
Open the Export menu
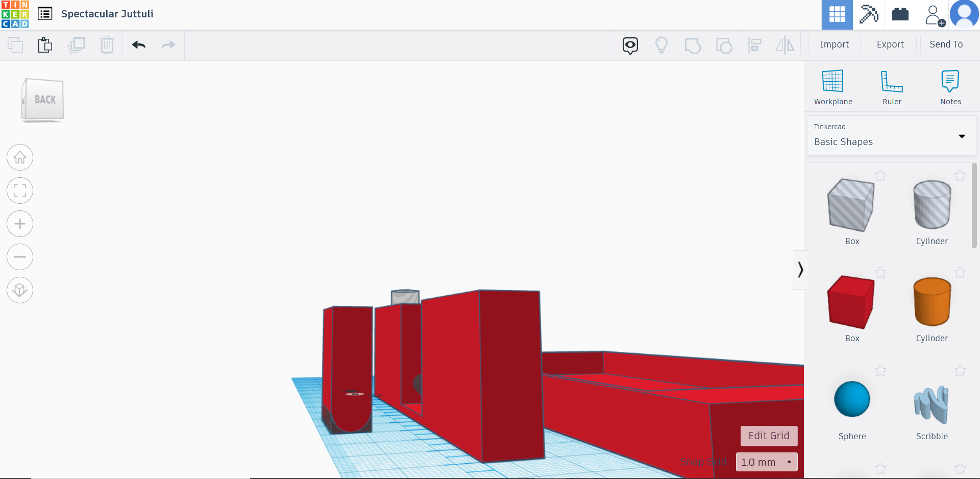click(x=890, y=44)
